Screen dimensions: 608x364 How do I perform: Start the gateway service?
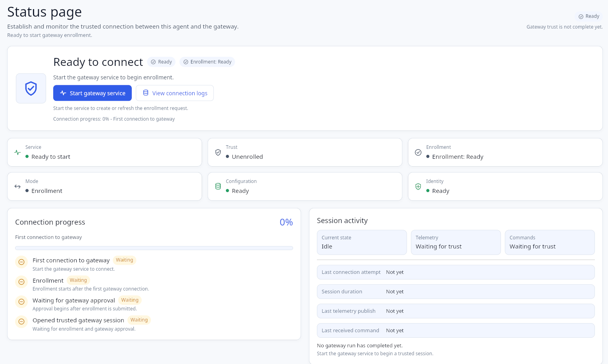pos(93,93)
